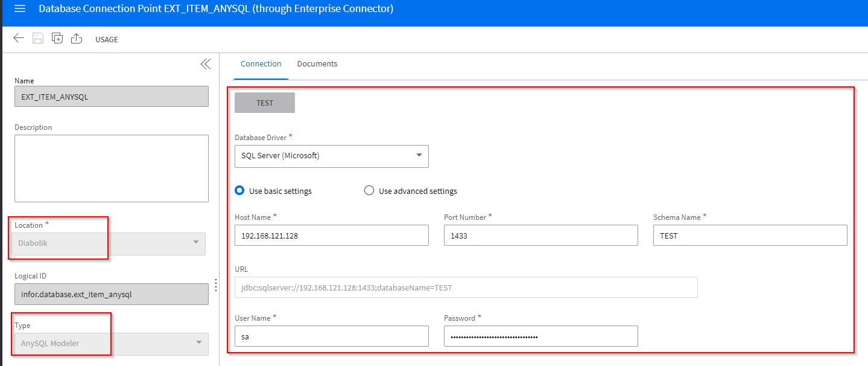Viewport: 868px width, 366px height.
Task: Open the Location dropdown showing Diabolik
Action: coord(109,244)
